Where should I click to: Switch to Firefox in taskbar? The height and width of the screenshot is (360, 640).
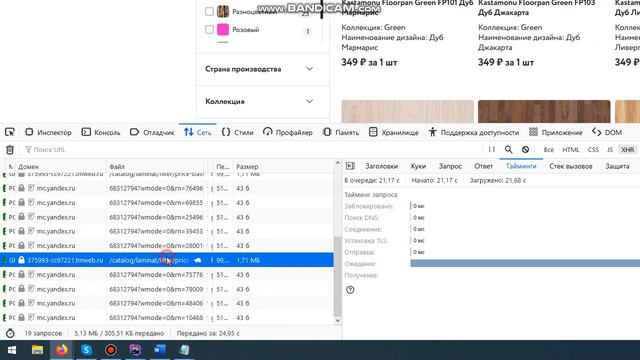[x=62, y=350]
